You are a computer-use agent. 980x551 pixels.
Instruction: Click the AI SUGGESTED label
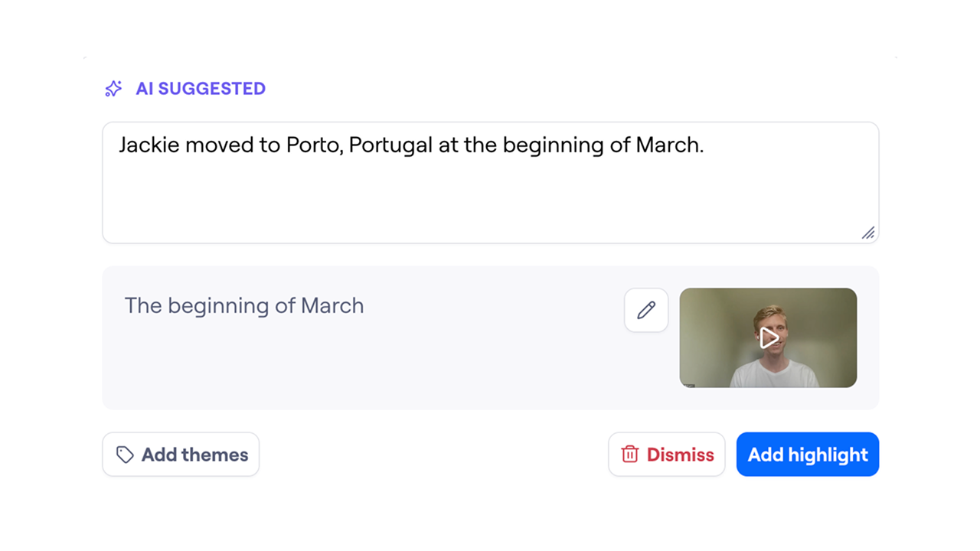click(x=201, y=89)
